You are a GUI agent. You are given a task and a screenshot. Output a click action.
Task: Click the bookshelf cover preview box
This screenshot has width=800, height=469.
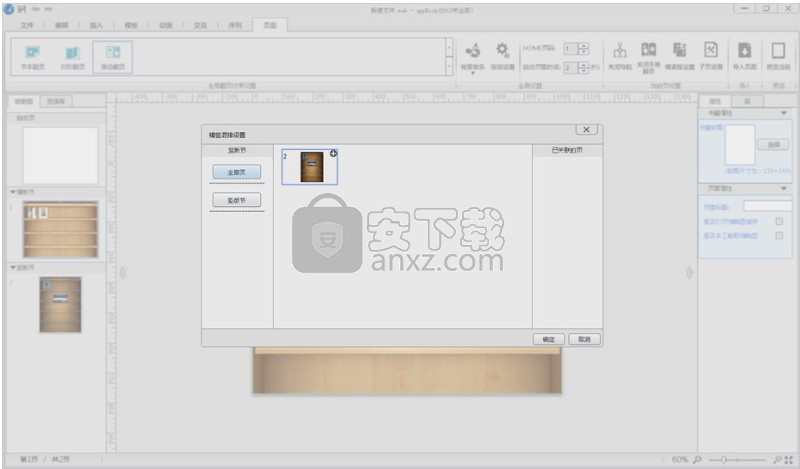[x=740, y=144]
